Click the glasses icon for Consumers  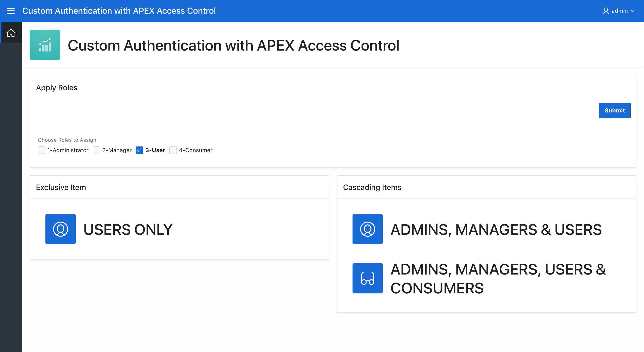coord(367,278)
